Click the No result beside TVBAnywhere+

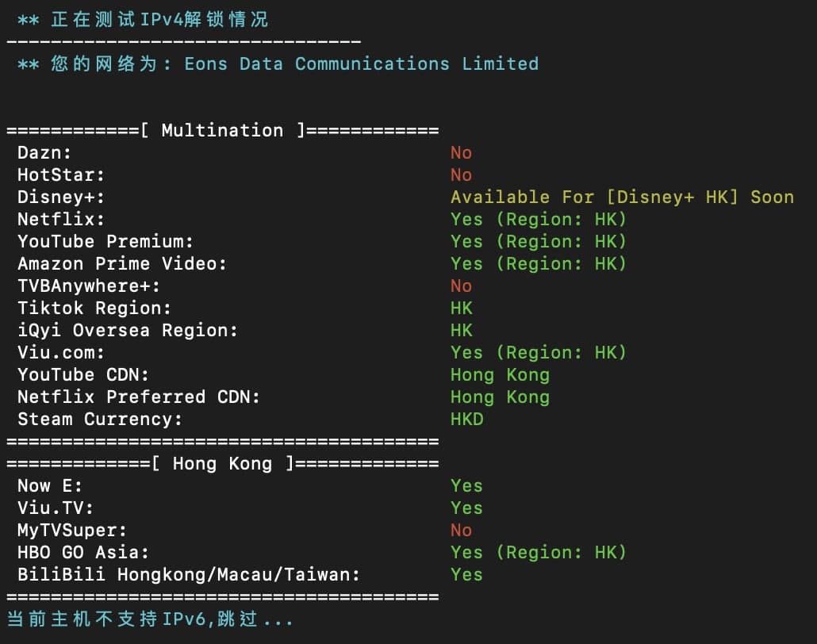pos(461,286)
